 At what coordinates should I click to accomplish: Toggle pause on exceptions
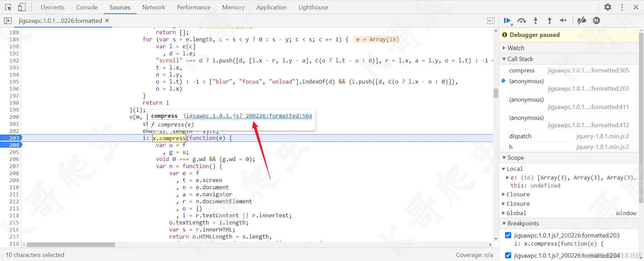click(596, 21)
